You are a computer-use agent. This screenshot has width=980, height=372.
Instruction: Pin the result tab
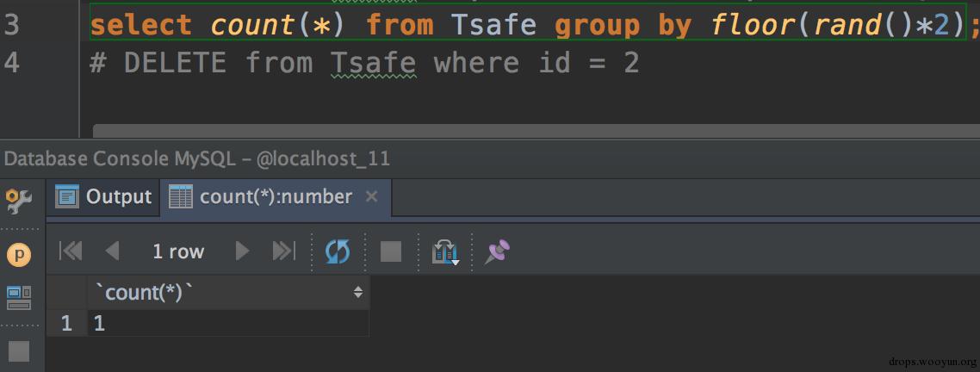[x=498, y=251]
